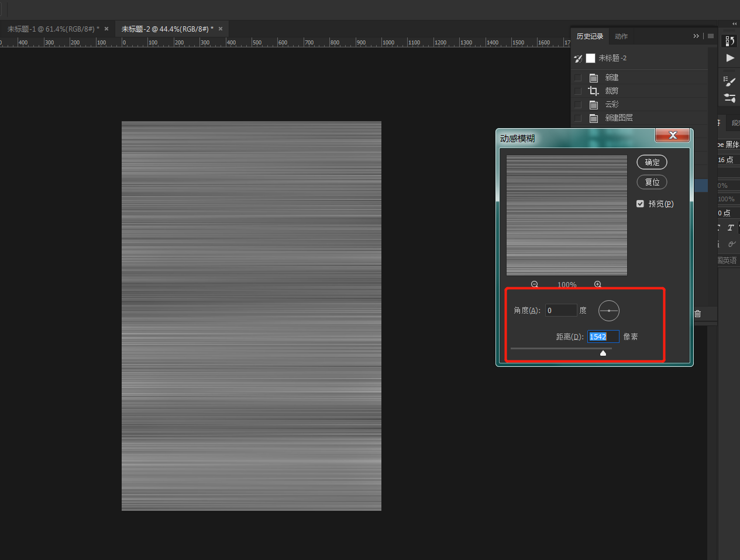Close the 动感模糊 dialog

[673, 135]
